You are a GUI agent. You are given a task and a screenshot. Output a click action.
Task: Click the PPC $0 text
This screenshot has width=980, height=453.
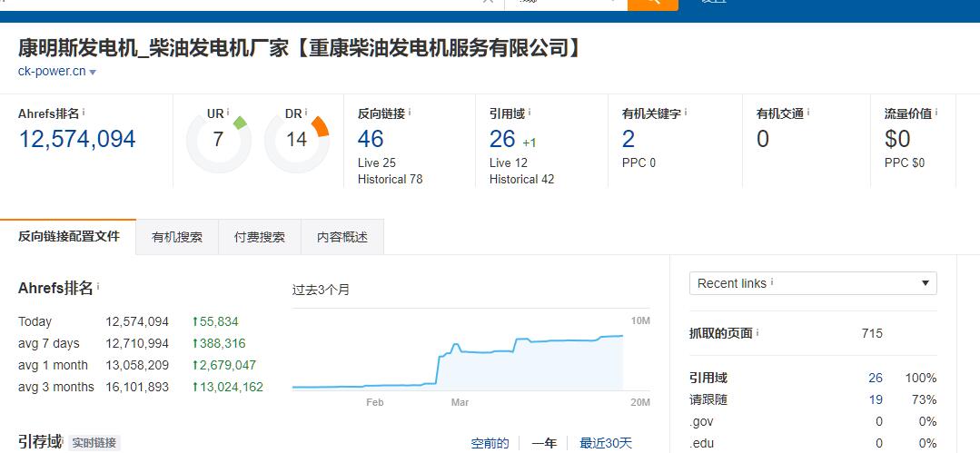905,163
